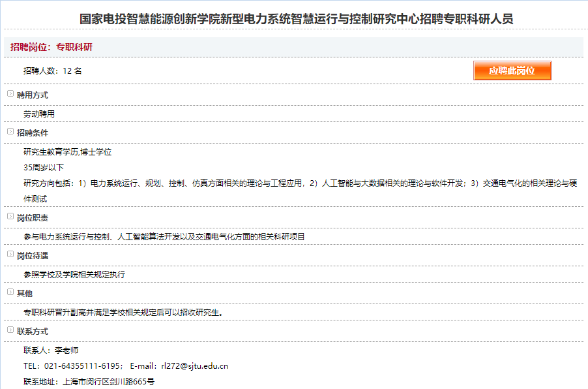Viewport: 588px width, 389px height.
Task: Select the 劳动聘用 text
Action: (x=39, y=114)
